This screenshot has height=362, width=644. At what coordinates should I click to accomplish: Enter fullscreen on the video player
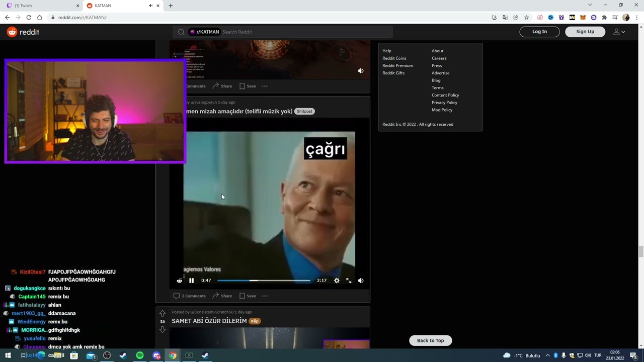(349, 281)
